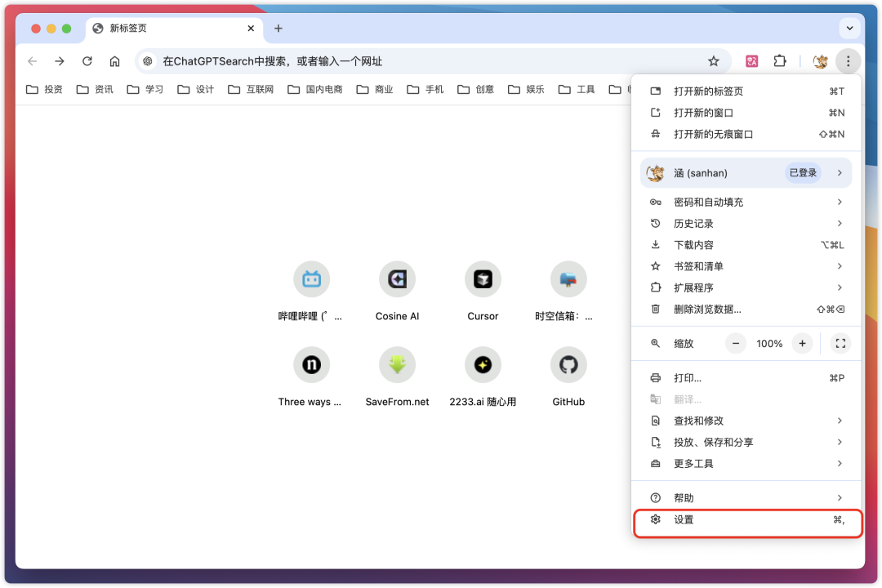
Task: Click the home button icon
Action: (114, 61)
